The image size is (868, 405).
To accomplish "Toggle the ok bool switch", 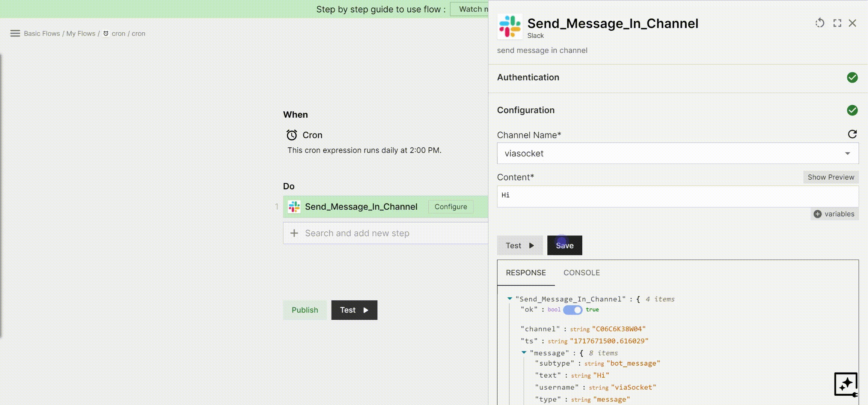I will tap(573, 310).
